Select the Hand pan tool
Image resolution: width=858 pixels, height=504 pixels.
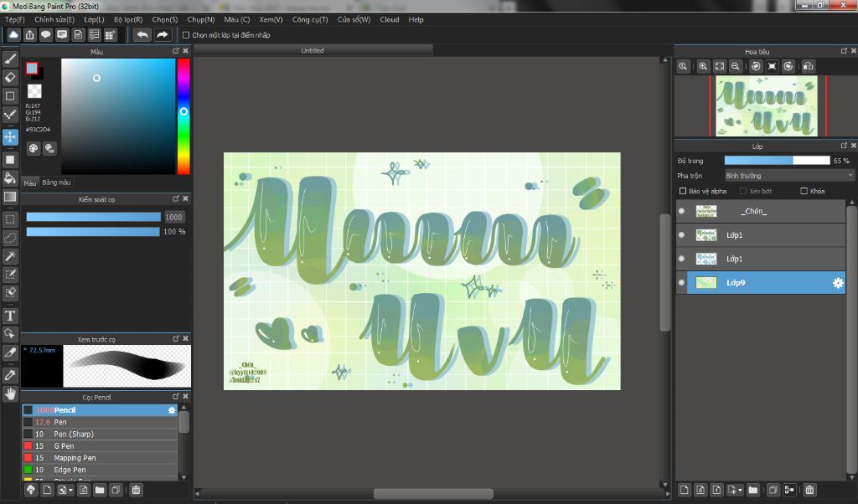point(10,393)
